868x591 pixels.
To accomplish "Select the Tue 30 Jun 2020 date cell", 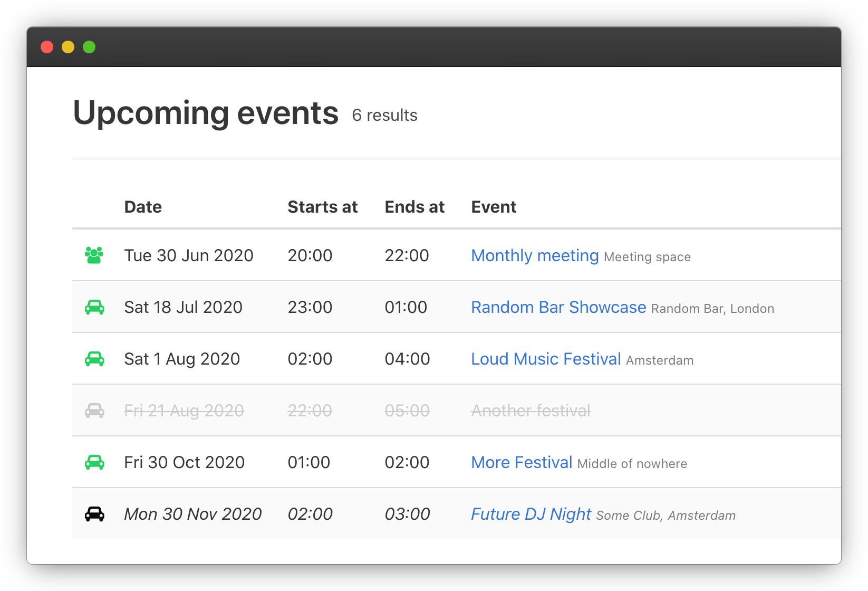I will tap(189, 255).
